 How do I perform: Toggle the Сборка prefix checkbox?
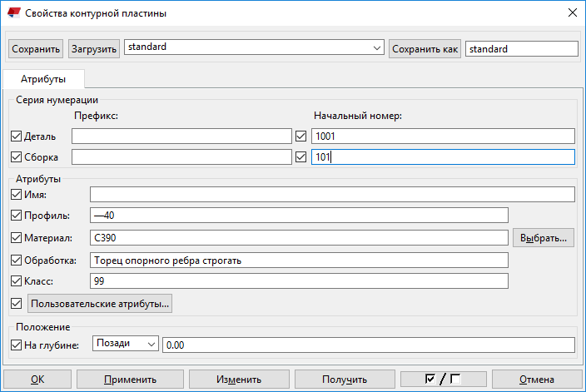[x=17, y=156]
